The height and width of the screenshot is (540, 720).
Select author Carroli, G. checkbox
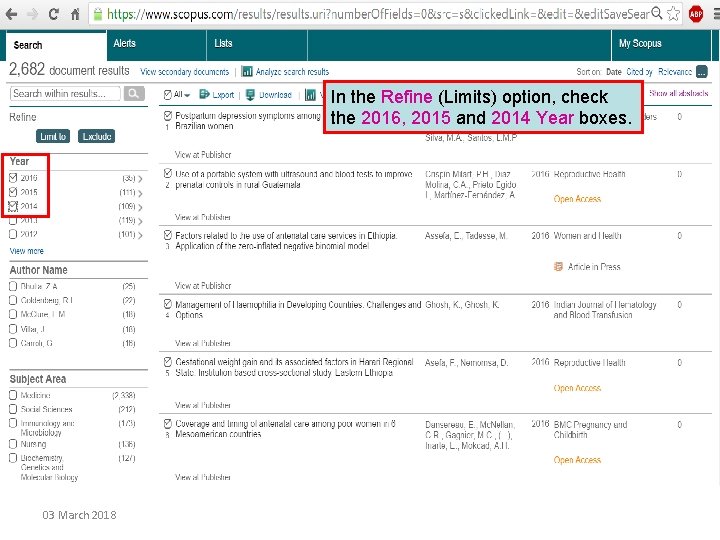pos(13,343)
